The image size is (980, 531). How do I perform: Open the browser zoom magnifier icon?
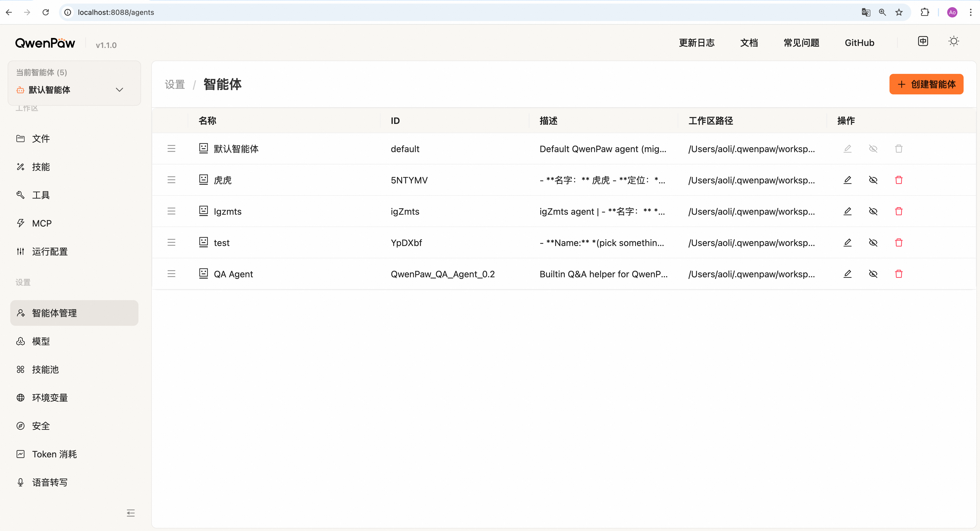click(882, 12)
